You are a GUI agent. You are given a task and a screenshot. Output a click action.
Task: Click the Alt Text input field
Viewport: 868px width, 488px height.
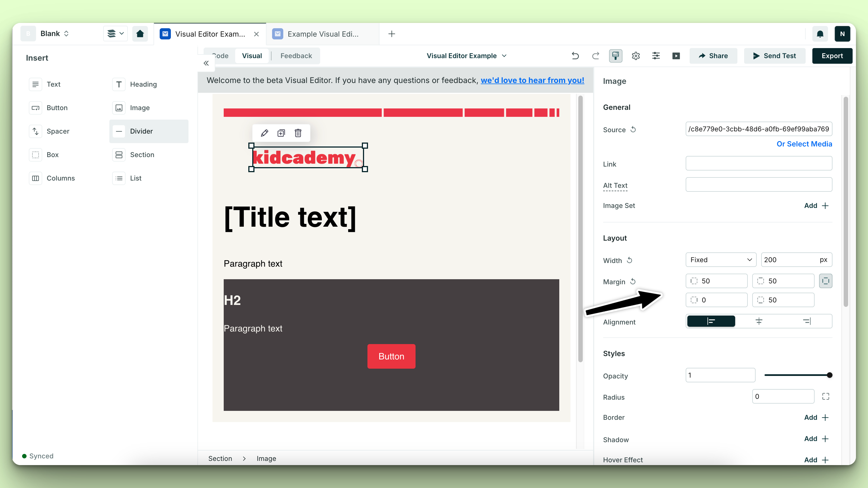[758, 185]
